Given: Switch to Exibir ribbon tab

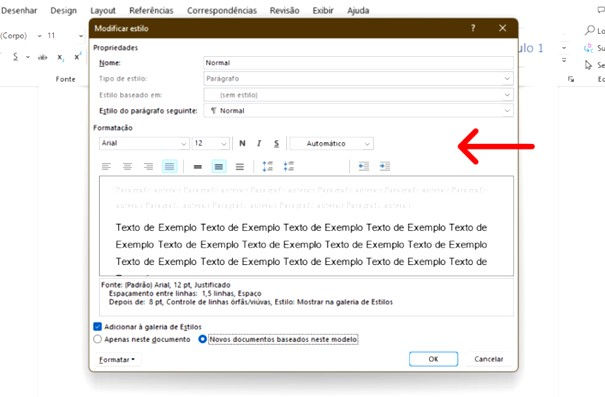Looking at the screenshot, I should [x=323, y=10].
